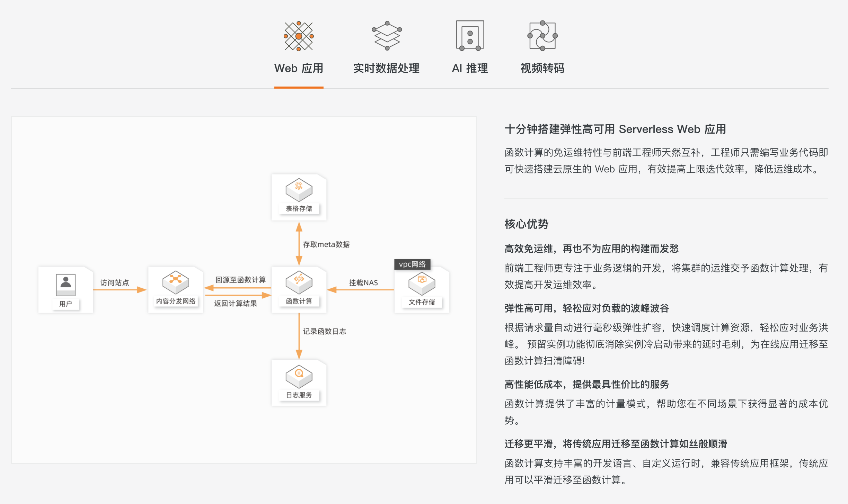Click the 核心优势 heading
This screenshot has height=504, width=848.
[526, 224]
